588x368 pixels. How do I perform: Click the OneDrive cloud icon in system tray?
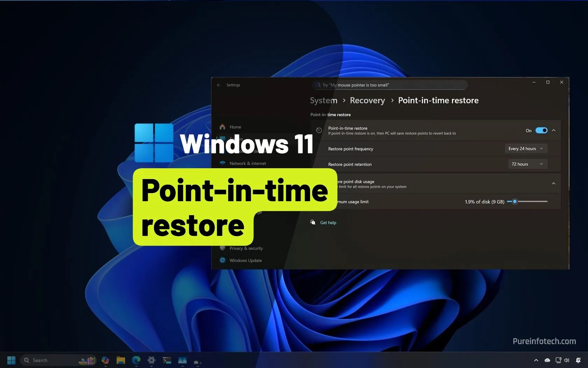pyautogui.click(x=547, y=360)
